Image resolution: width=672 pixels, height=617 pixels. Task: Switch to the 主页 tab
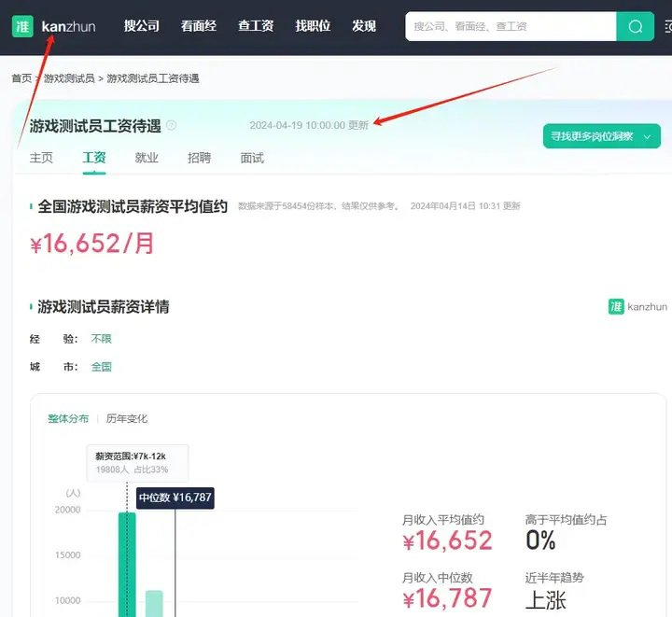41,158
